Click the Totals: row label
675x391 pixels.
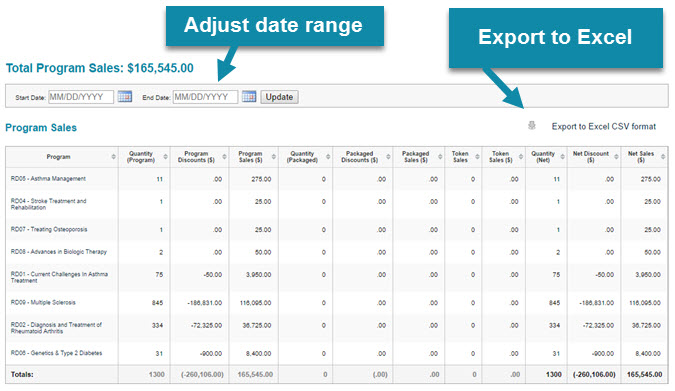[22, 375]
